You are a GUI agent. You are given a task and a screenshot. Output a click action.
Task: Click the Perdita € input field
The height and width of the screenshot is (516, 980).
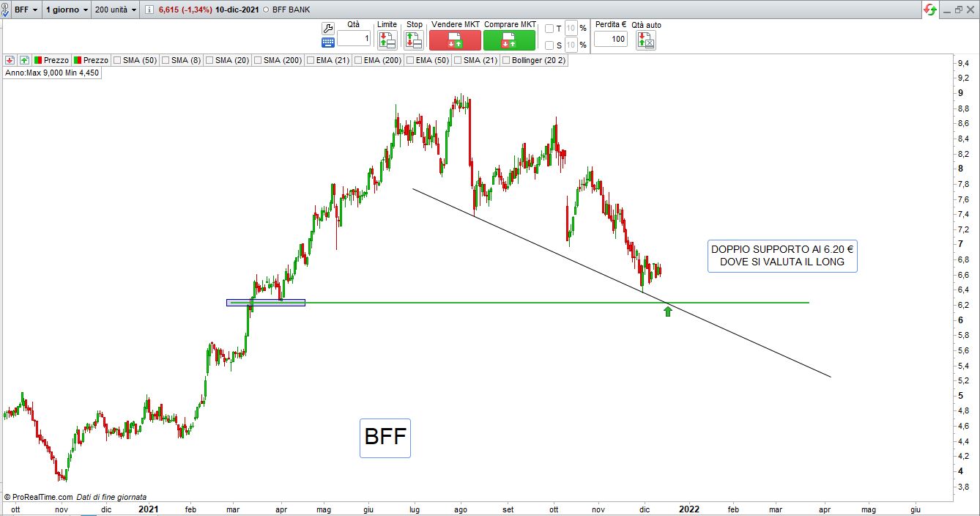pos(610,40)
